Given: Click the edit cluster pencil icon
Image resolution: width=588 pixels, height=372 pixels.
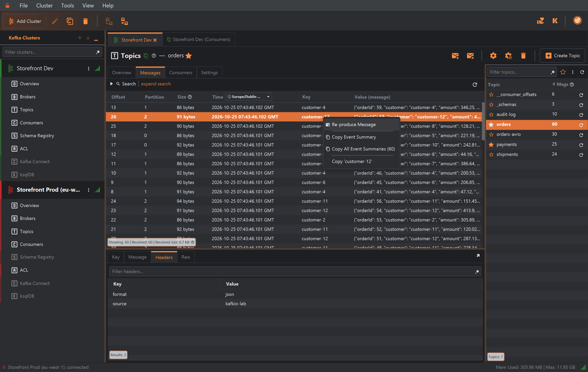Looking at the screenshot, I should 55,21.
